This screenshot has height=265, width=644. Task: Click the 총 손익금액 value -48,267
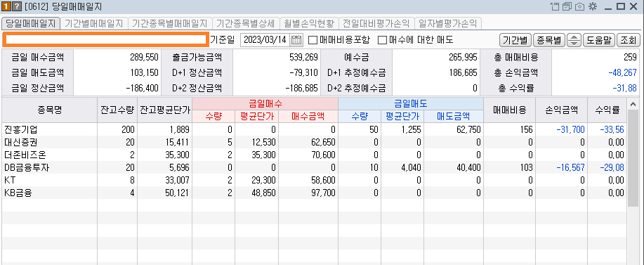click(623, 72)
